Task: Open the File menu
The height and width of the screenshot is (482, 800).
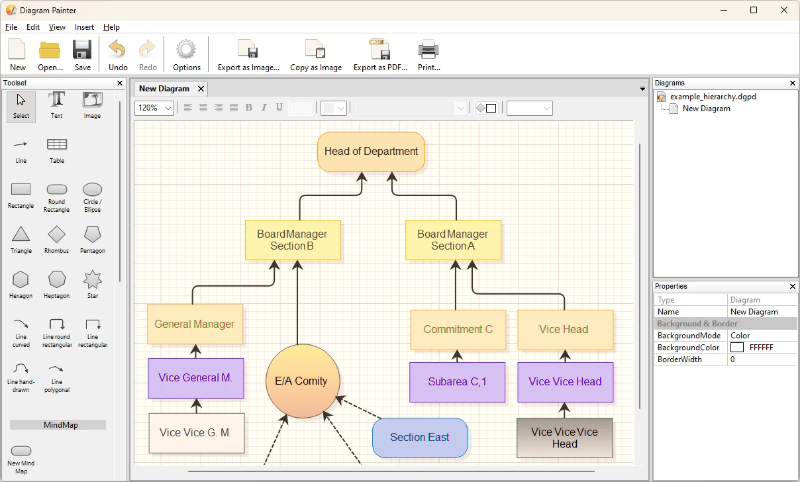Action: click(11, 27)
